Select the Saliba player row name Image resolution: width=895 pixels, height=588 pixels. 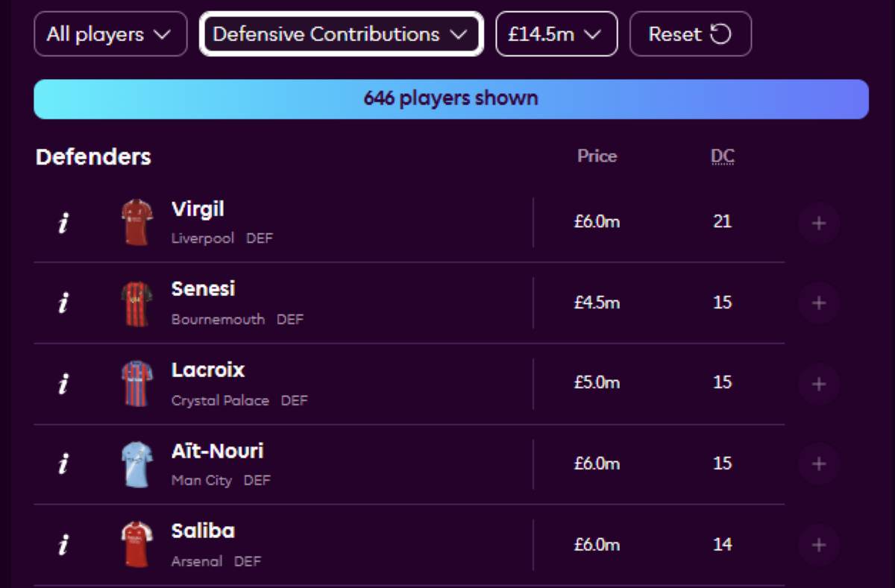pyautogui.click(x=203, y=531)
